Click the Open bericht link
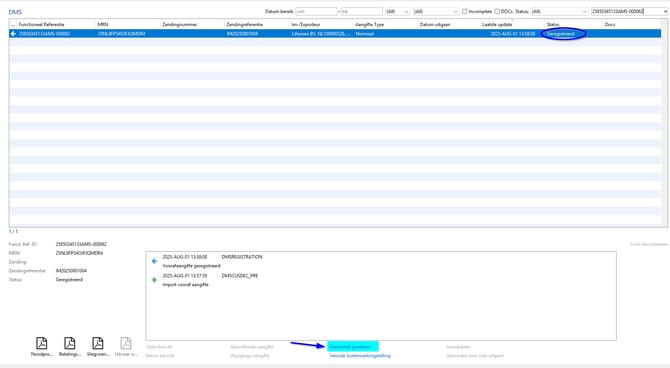The width and height of the screenshot is (670, 368). tap(159, 347)
